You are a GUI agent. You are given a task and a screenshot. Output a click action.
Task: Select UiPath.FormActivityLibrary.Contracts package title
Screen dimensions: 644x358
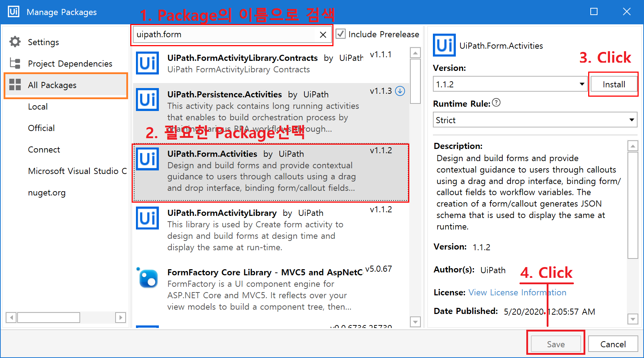(243, 58)
